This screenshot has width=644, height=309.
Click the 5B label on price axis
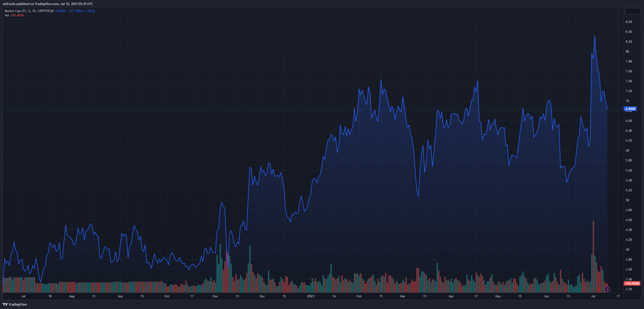tap(627, 200)
